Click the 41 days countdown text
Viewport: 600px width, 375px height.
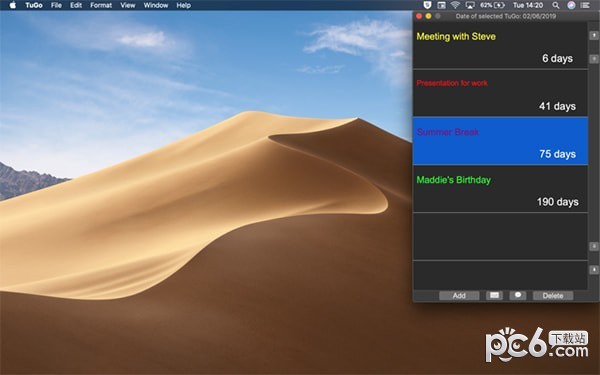(x=557, y=106)
